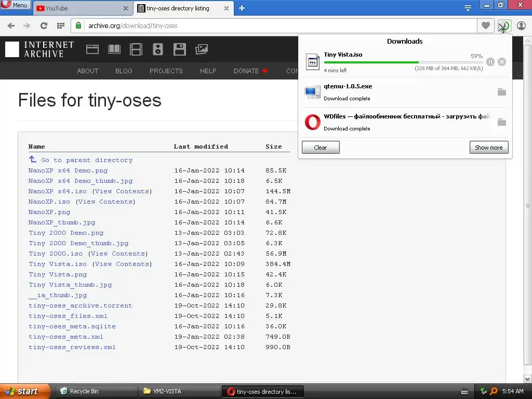The image size is (532, 399).
Task: View Contents of NanoXP.iso
Action: pyautogui.click(x=105, y=202)
